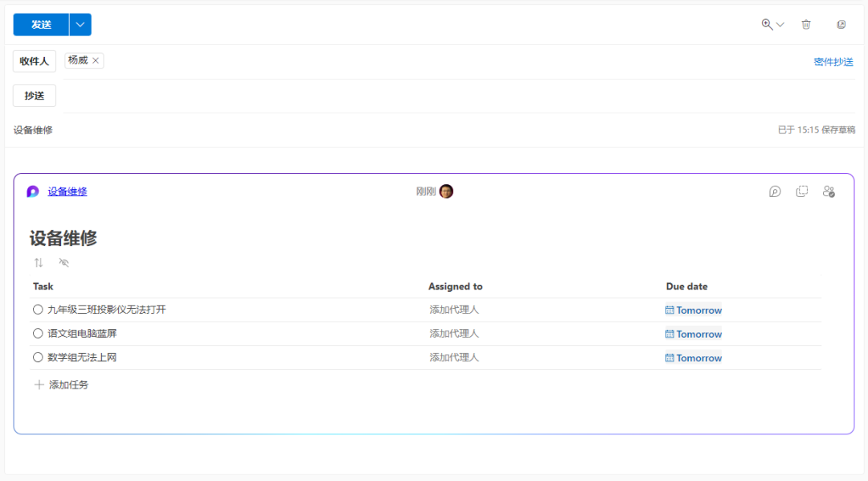Viewport: 868px width, 481px height.
Task: Click the search icon on the Loop component
Action: pyautogui.click(x=774, y=191)
